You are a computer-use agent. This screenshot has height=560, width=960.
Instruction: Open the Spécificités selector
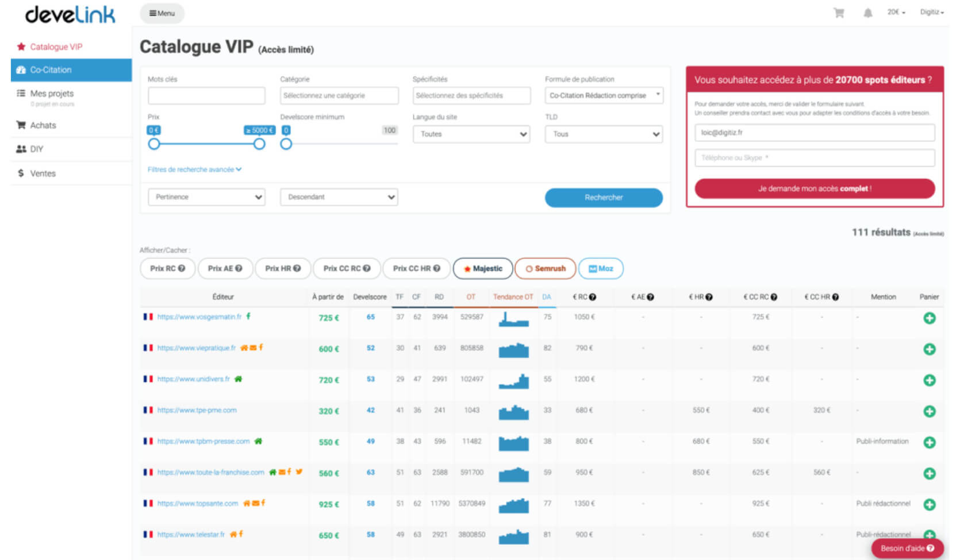pos(471,95)
